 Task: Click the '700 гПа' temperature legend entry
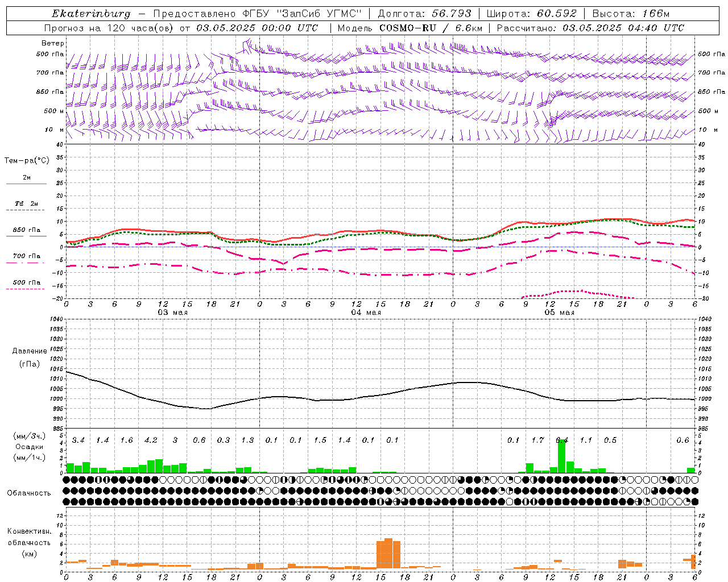click(27, 256)
